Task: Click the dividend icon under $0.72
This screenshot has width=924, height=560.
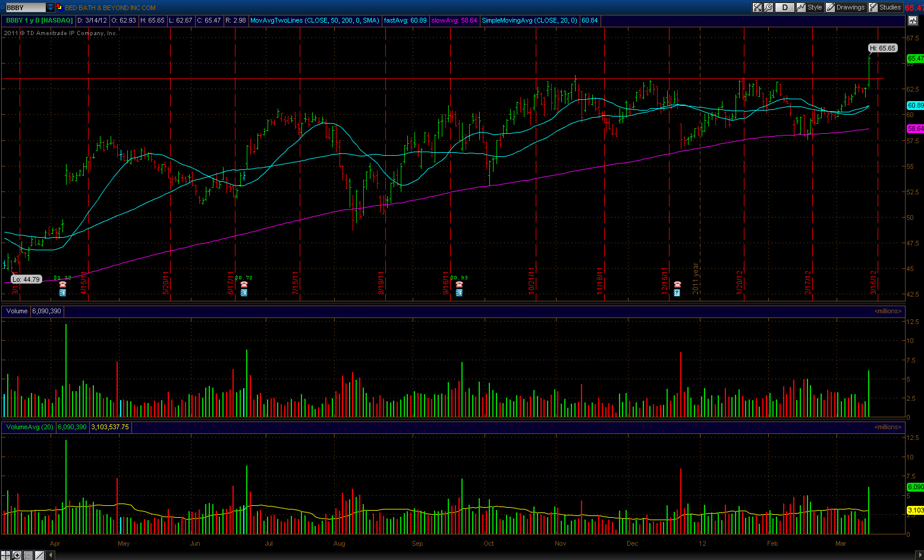Action: tap(244, 292)
